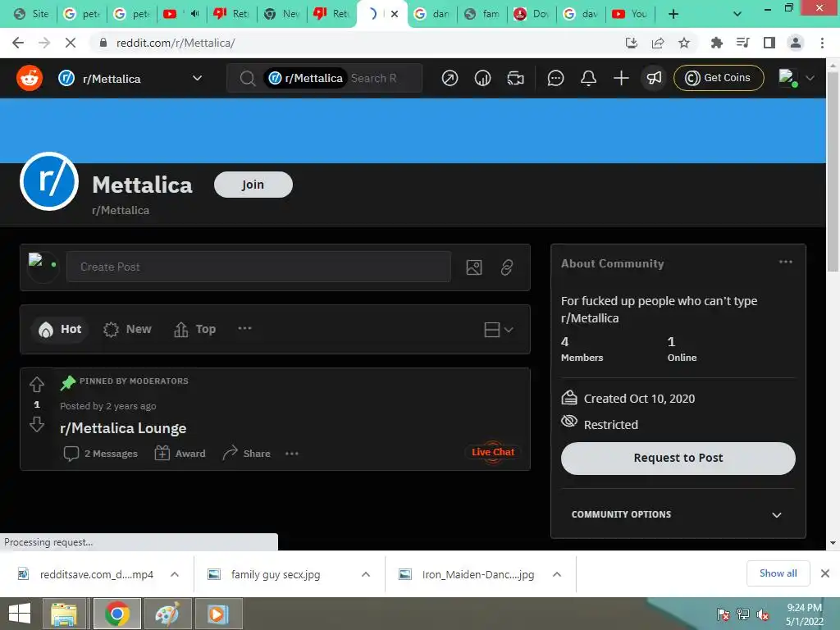Upvote the r/Mettalica Lounge post
Screen dimensions: 840x630
(36, 384)
